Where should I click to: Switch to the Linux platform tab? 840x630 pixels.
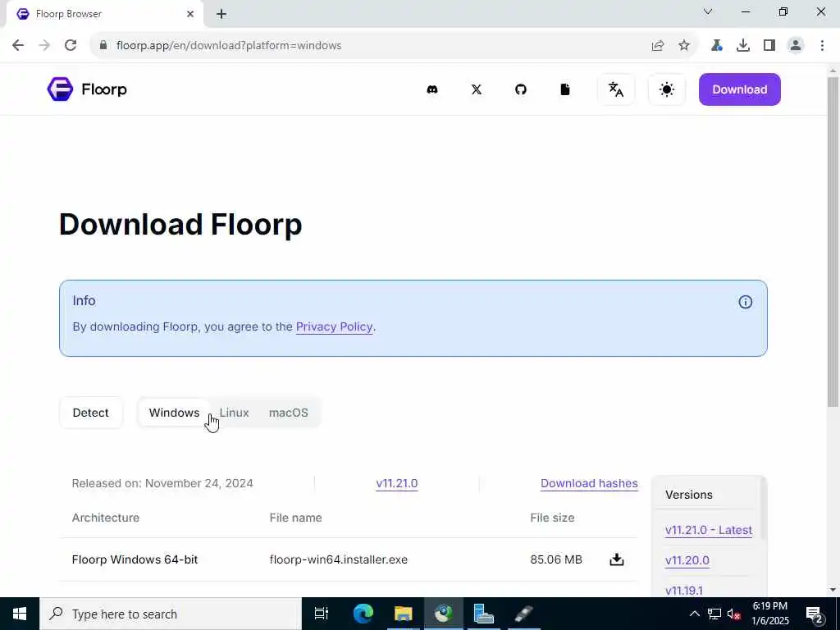point(234,413)
